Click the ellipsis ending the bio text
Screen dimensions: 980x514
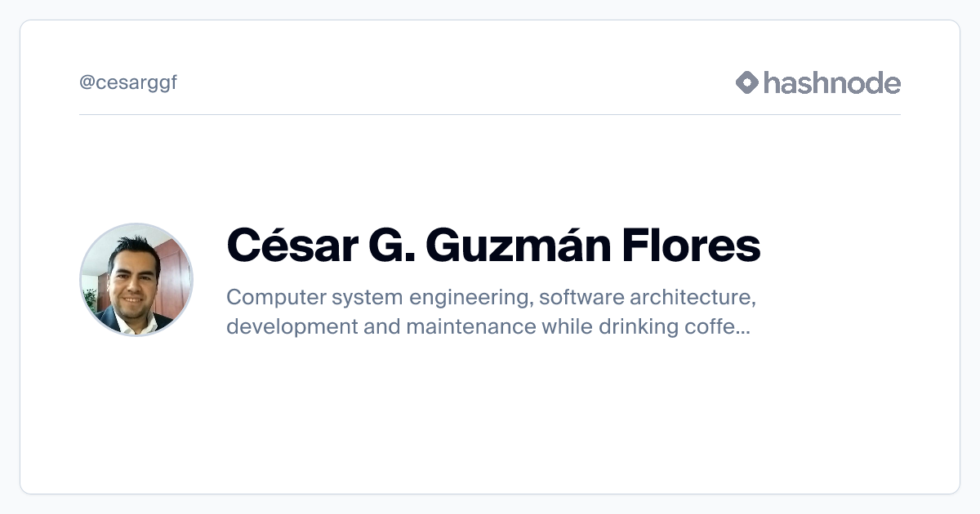click(743, 329)
